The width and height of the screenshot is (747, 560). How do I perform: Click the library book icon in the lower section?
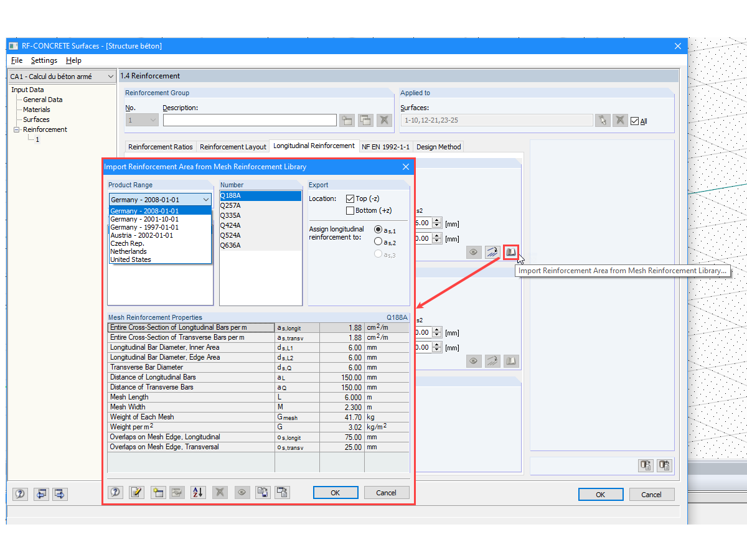511,361
